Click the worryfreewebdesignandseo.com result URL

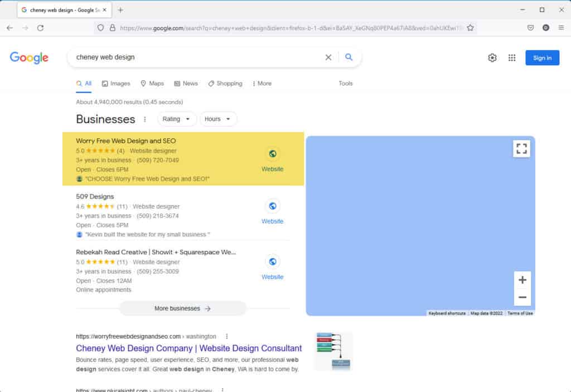point(146,336)
